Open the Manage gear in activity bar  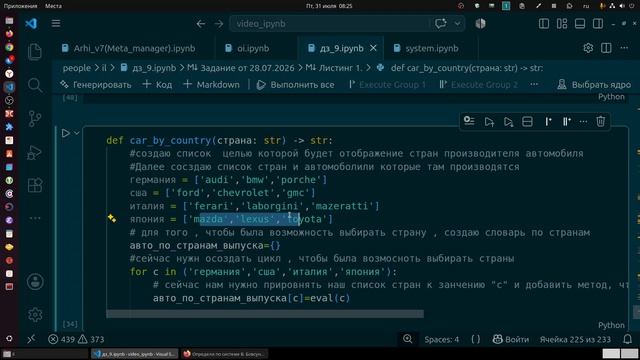click(x=35, y=315)
